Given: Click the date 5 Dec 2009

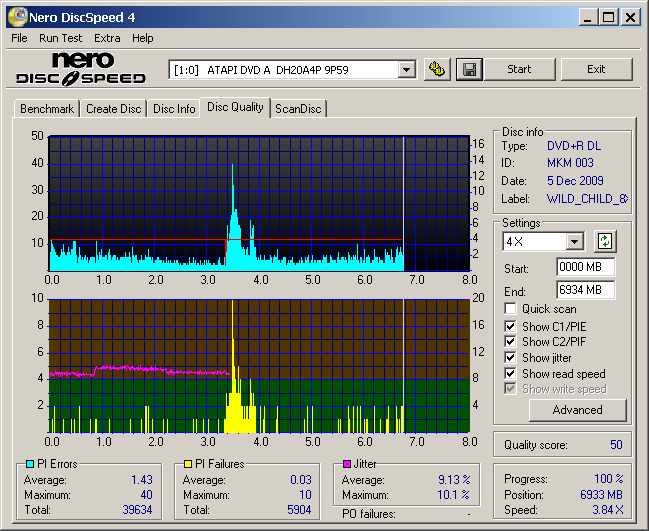Looking at the screenshot, I should pyautogui.click(x=575, y=180).
